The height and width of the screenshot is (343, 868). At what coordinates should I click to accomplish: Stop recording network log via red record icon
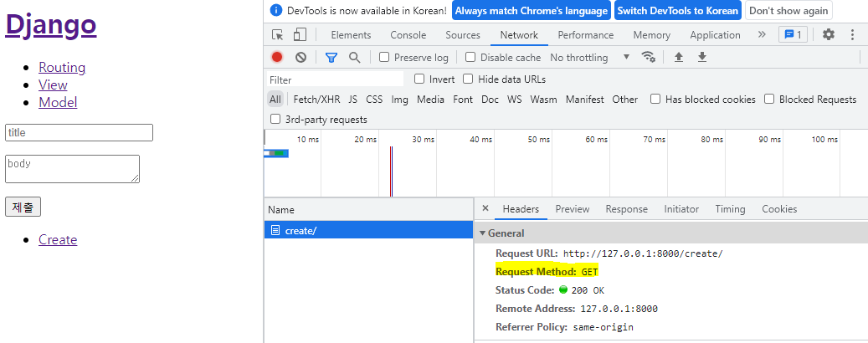tap(277, 57)
